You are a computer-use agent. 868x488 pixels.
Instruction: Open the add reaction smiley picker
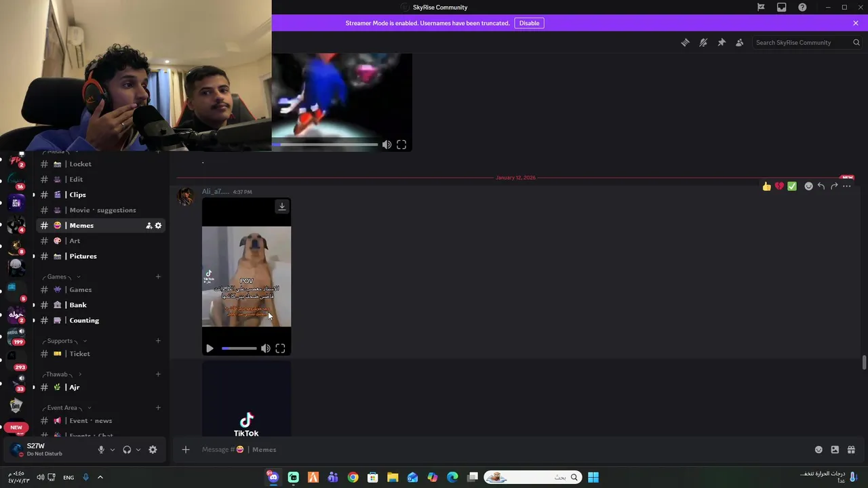tap(808, 186)
